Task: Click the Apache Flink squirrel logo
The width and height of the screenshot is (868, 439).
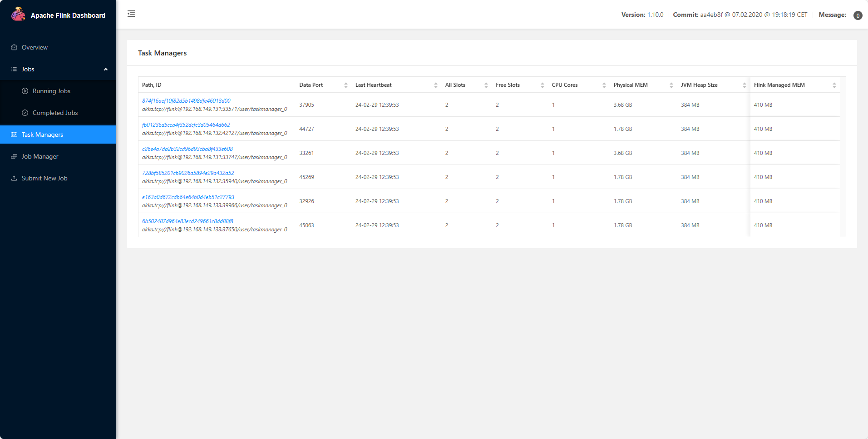Action: [18, 14]
